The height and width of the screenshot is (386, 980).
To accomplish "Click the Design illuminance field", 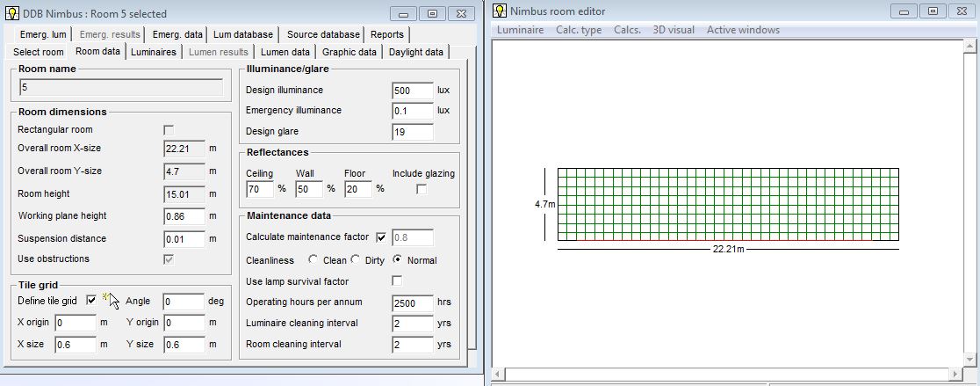I will pos(413,90).
